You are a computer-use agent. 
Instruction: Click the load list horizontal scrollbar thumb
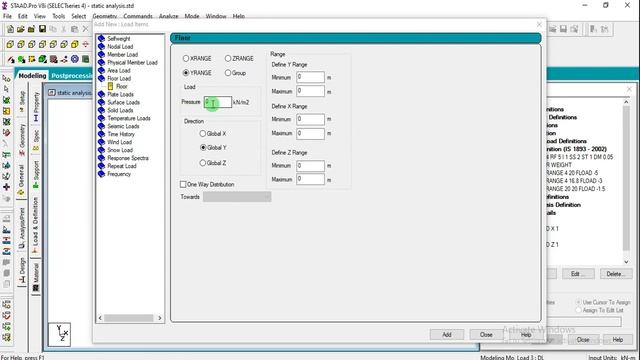(129, 318)
